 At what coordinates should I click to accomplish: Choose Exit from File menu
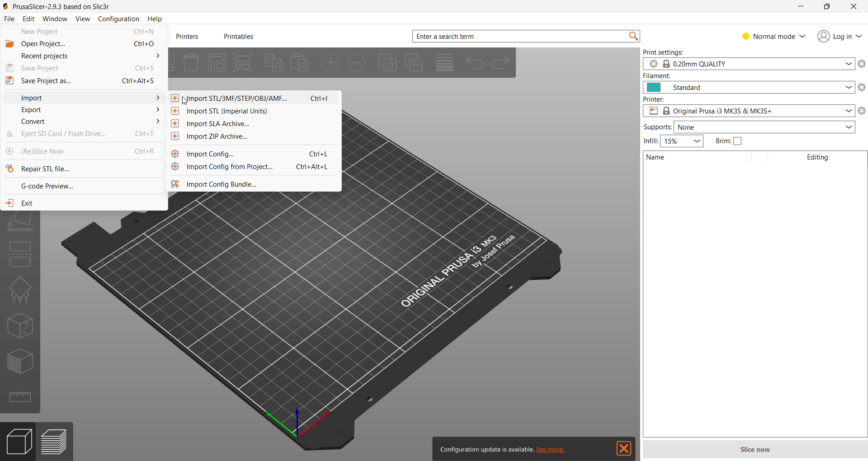pos(84,203)
